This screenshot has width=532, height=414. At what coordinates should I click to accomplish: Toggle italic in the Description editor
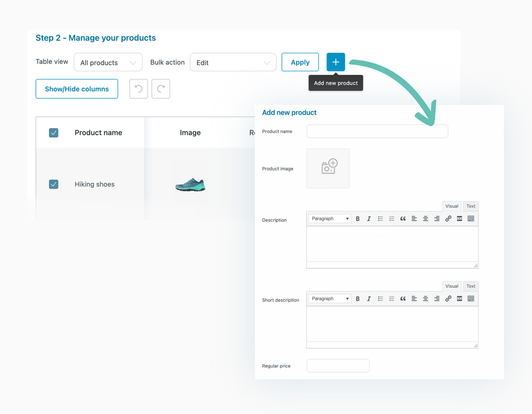[x=369, y=219]
